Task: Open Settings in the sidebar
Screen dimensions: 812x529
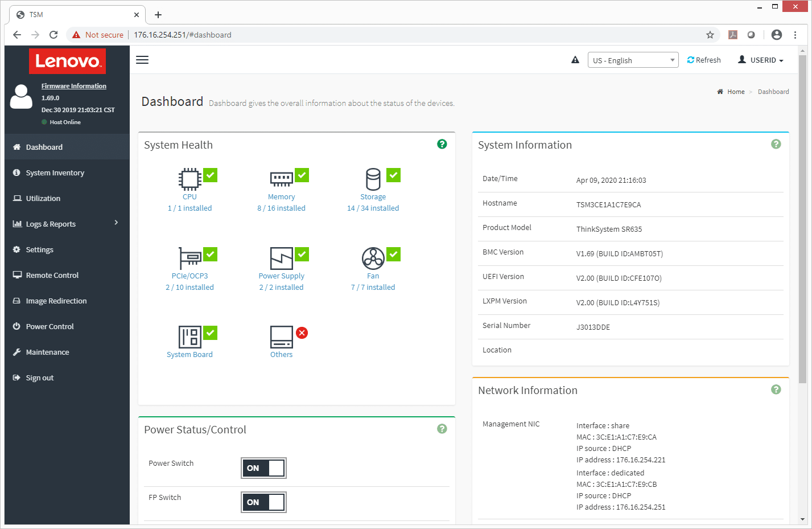Action: click(x=67, y=249)
